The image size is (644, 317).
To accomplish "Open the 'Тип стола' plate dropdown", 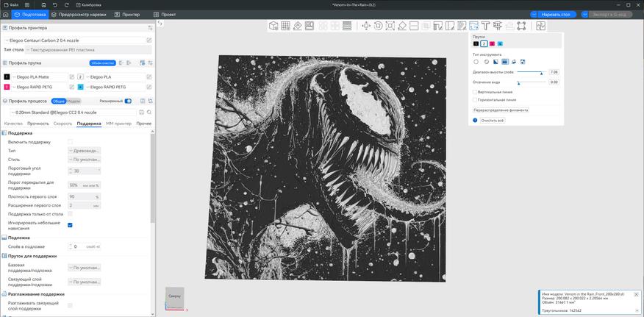I will 88,50.
